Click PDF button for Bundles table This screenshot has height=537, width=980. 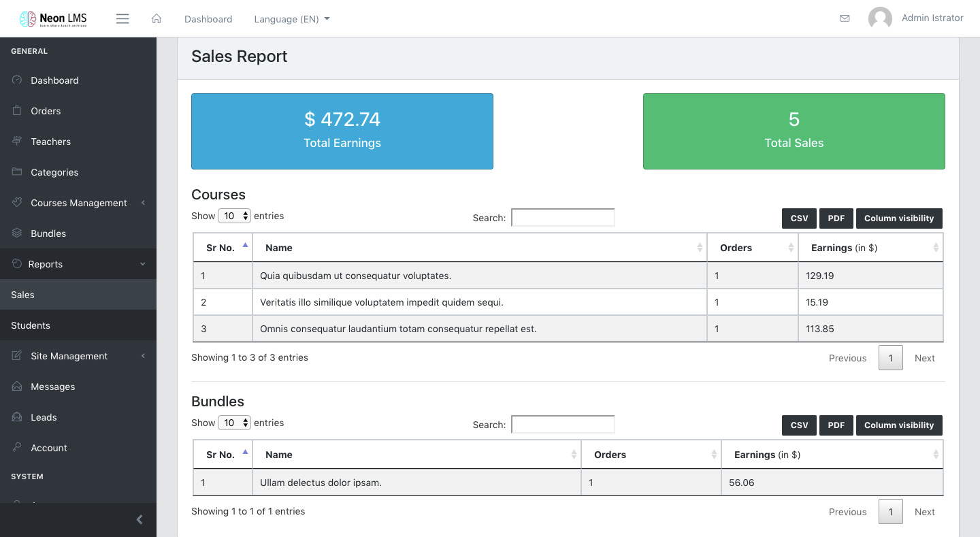[x=836, y=425]
